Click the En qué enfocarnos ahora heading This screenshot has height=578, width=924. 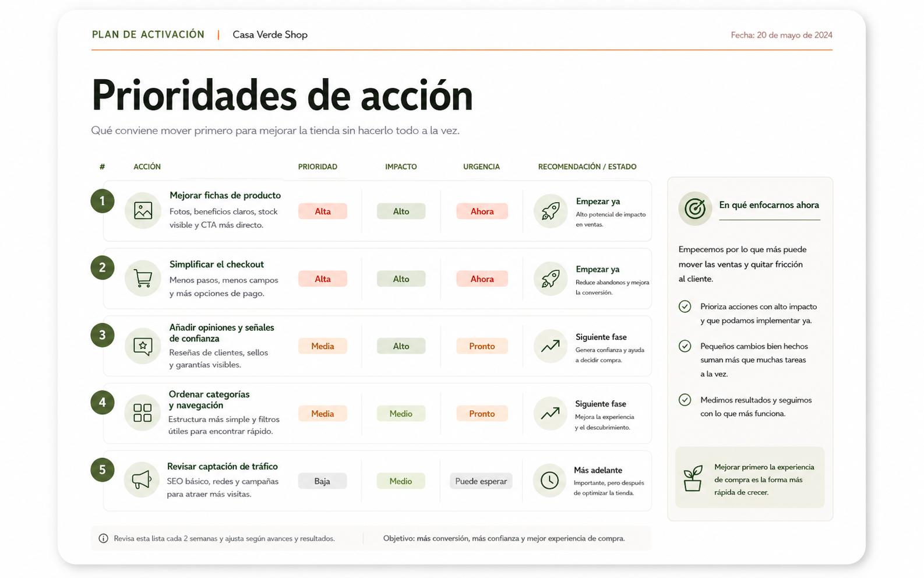(x=768, y=205)
